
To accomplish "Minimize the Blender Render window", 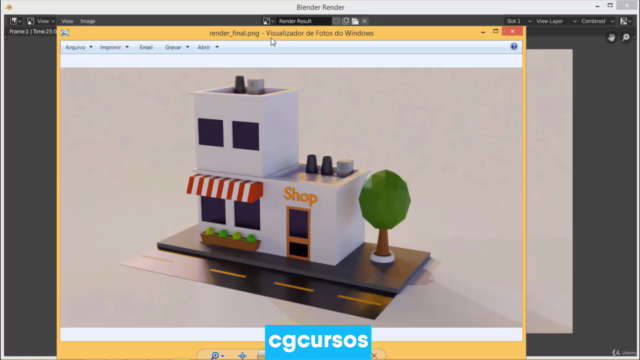I will [598, 6].
